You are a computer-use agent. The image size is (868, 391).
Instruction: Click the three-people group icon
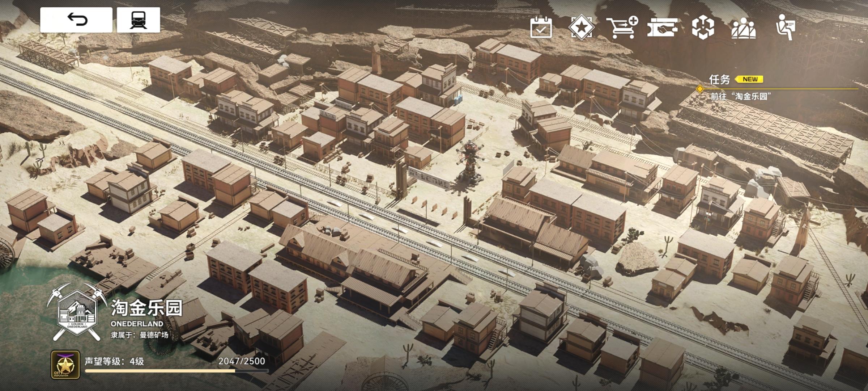[x=743, y=28]
